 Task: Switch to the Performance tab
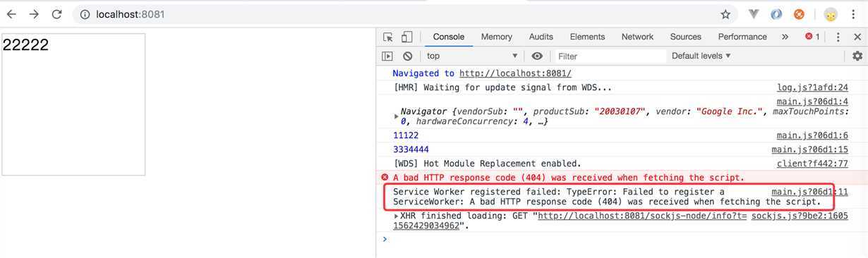click(742, 37)
